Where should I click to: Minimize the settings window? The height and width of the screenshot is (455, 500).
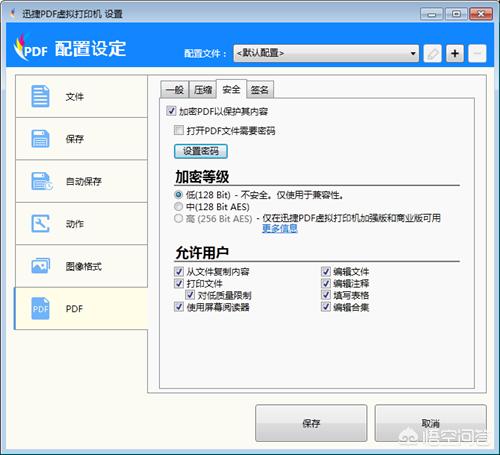432,14
